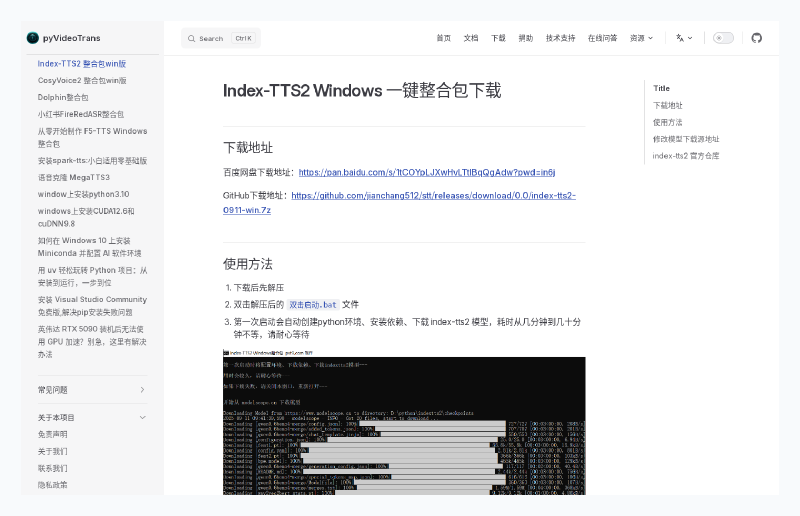Open the Baidu Netdisk download link
Viewport: 800px width, 516px height.
[x=427, y=172]
